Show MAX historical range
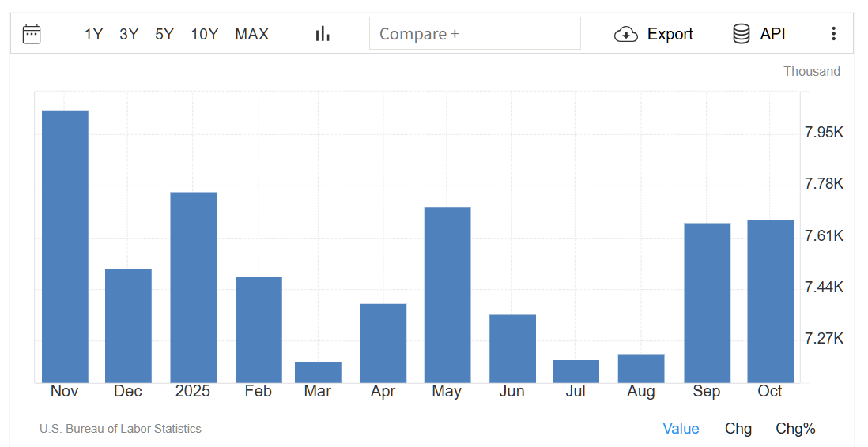 (x=251, y=34)
